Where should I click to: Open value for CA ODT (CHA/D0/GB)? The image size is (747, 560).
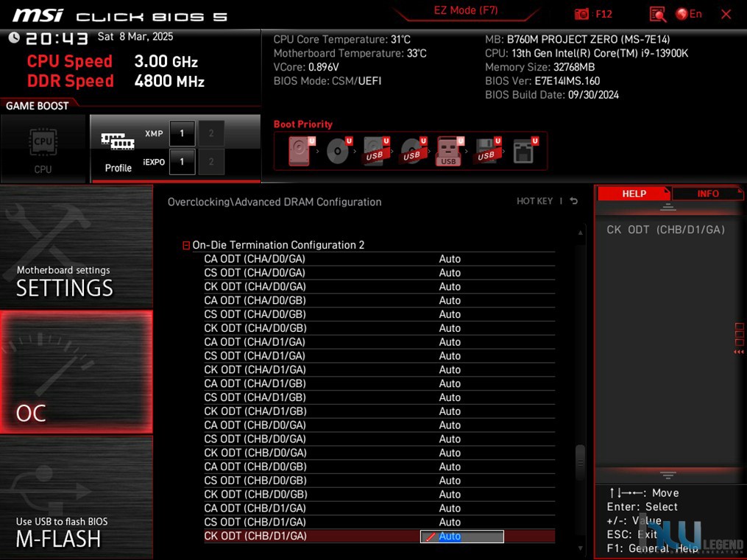coord(450,300)
